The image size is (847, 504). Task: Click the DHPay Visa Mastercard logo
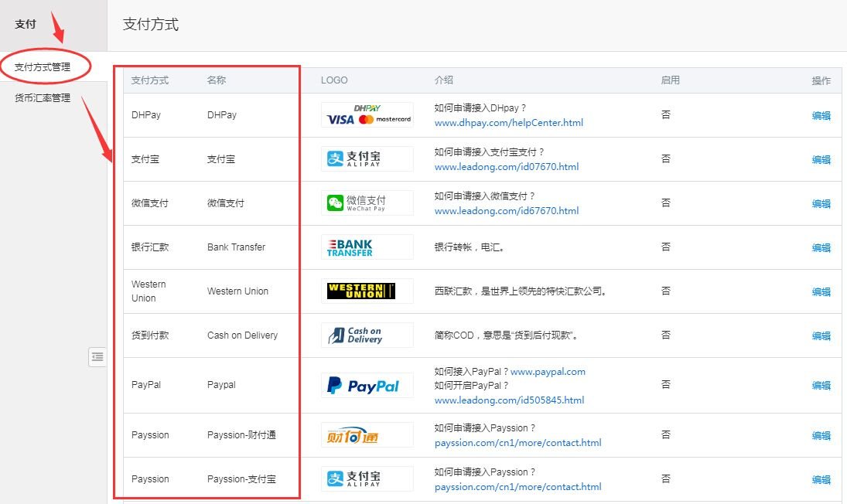tap(367, 115)
